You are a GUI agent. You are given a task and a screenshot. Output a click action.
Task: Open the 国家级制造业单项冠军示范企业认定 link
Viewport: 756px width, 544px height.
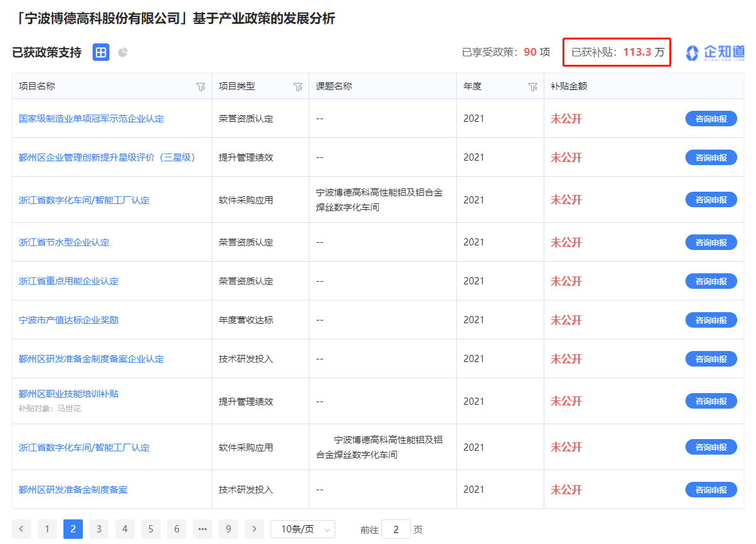click(x=91, y=119)
